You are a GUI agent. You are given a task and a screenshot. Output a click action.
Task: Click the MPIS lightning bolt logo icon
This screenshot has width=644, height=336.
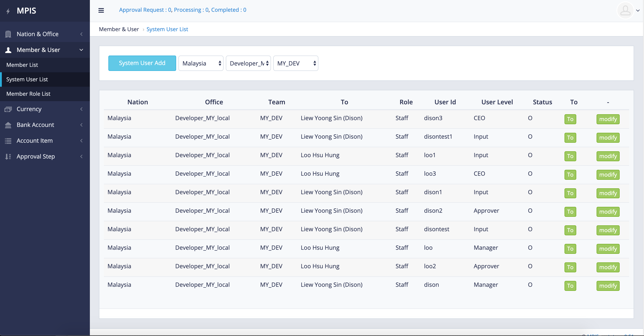point(8,10)
